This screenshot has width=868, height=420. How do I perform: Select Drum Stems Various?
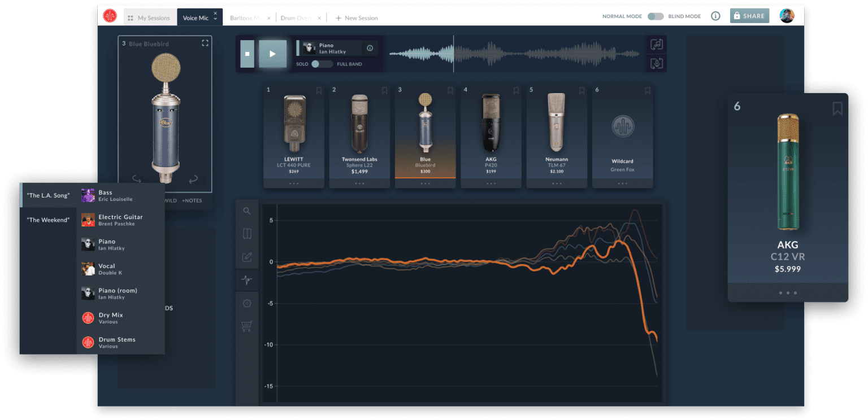point(121,342)
